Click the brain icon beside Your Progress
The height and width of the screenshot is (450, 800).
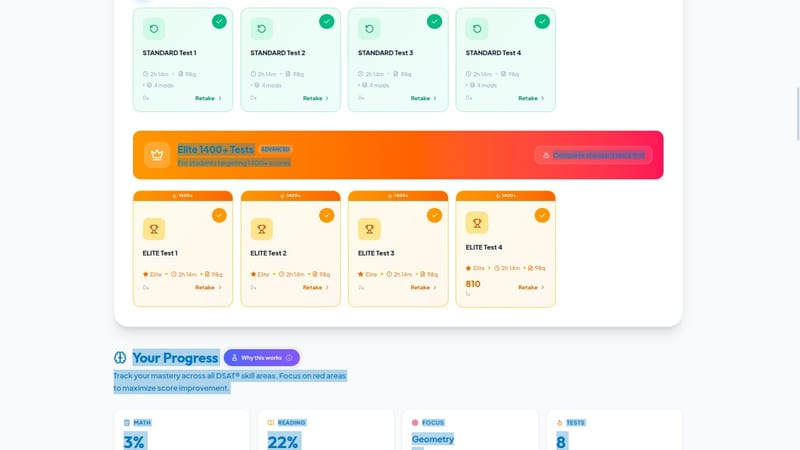[120, 358]
